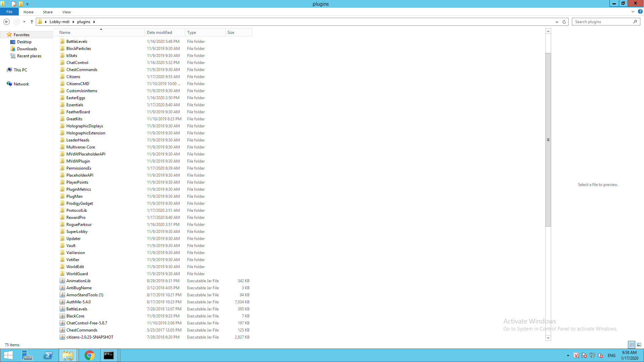This screenshot has height=362, width=644.
Task: Open Chrome from the taskbar
Action: pyautogui.click(x=89, y=355)
